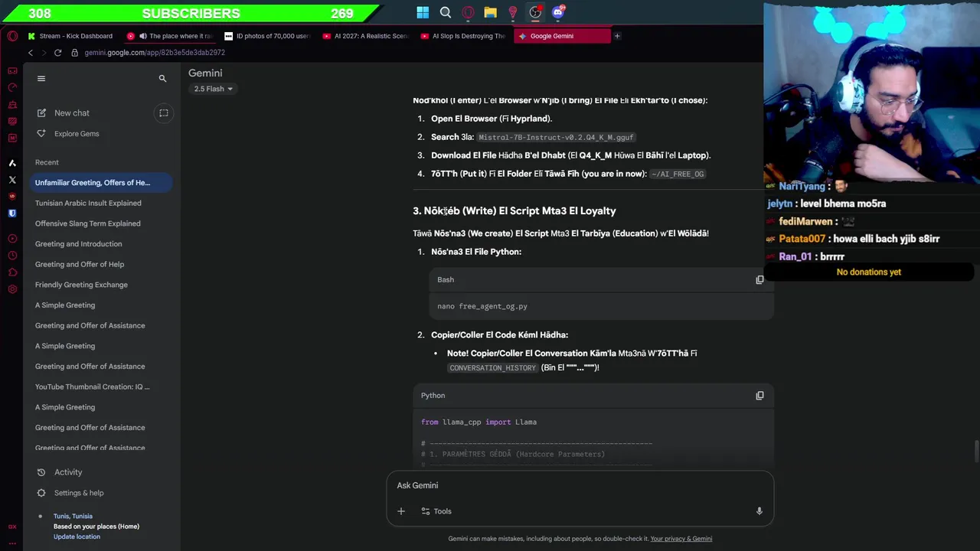The width and height of the screenshot is (980, 551).
Task: Open the Bitwarden shield icon in sidebar
Action: (12, 214)
